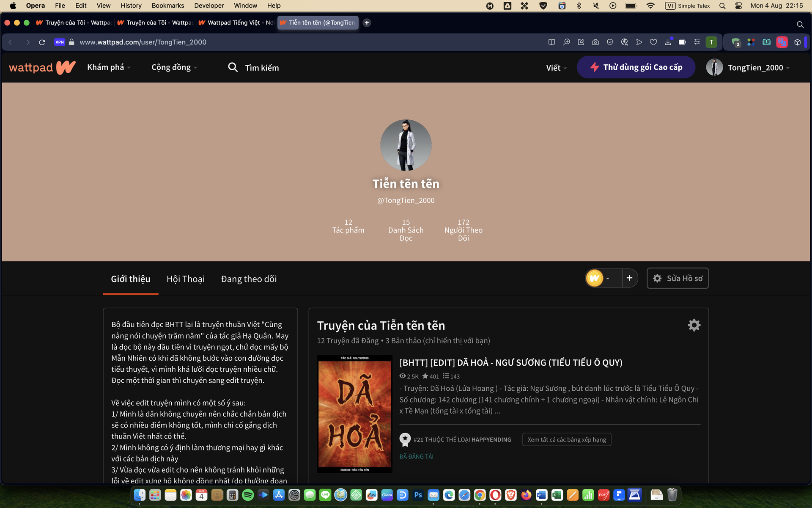The height and width of the screenshot is (508, 812).
Task: Click the Dã Hoả story cover thumbnail
Action: click(354, 414)
